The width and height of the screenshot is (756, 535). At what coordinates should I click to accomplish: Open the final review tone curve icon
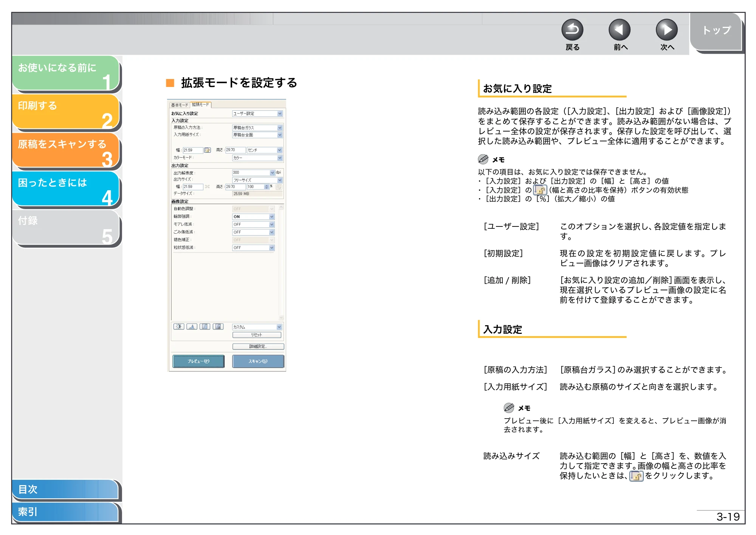pos(218,327)
